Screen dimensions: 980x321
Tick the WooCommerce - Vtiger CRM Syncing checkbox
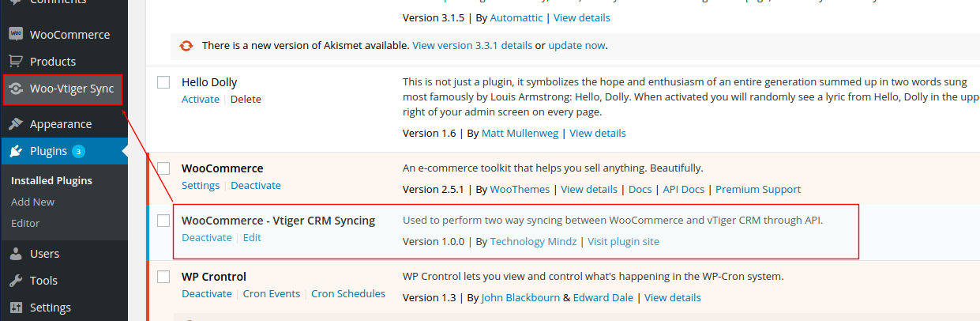coord(163,221)
